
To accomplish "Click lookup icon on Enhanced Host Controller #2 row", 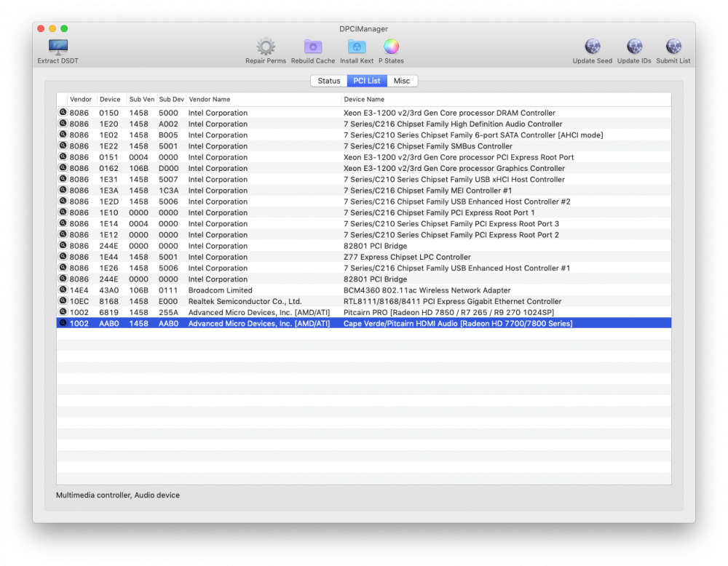I will click(63, 201).
